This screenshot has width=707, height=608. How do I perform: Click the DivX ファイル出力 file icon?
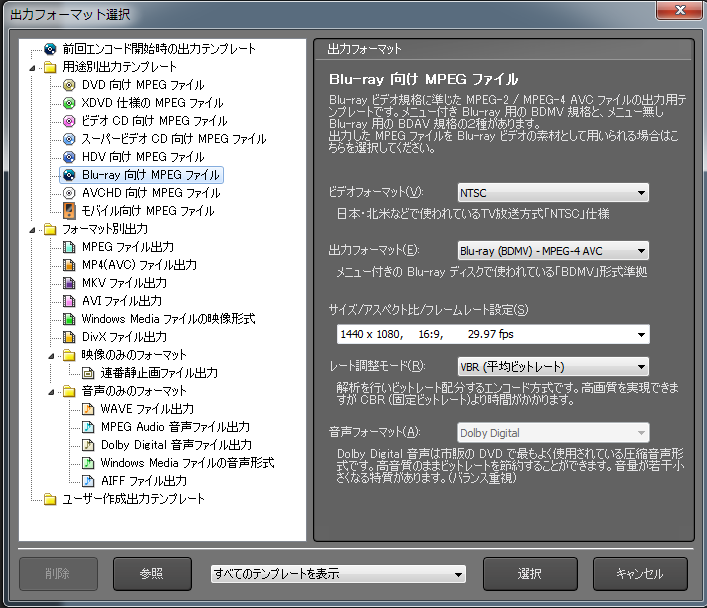tap(69, 337)
